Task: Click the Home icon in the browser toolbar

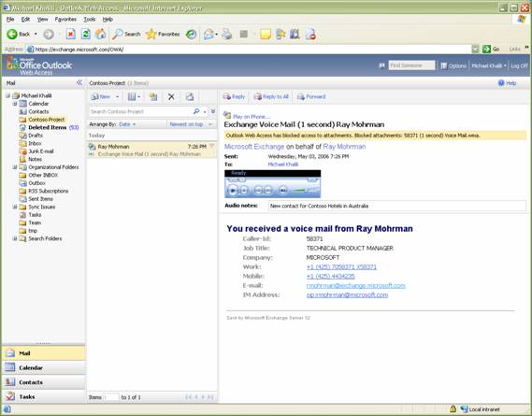Action: tap(100, 34)
